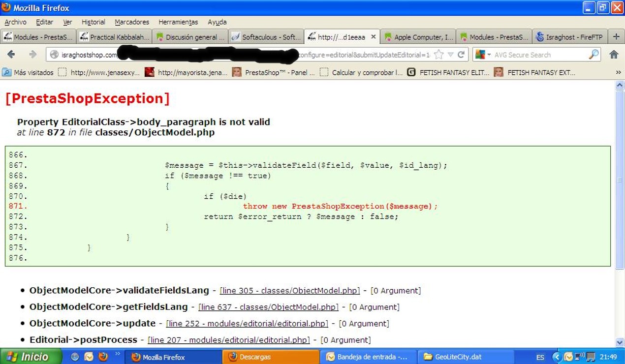Open the Inicio start menu
625x364 pixels.
point(31,357)
